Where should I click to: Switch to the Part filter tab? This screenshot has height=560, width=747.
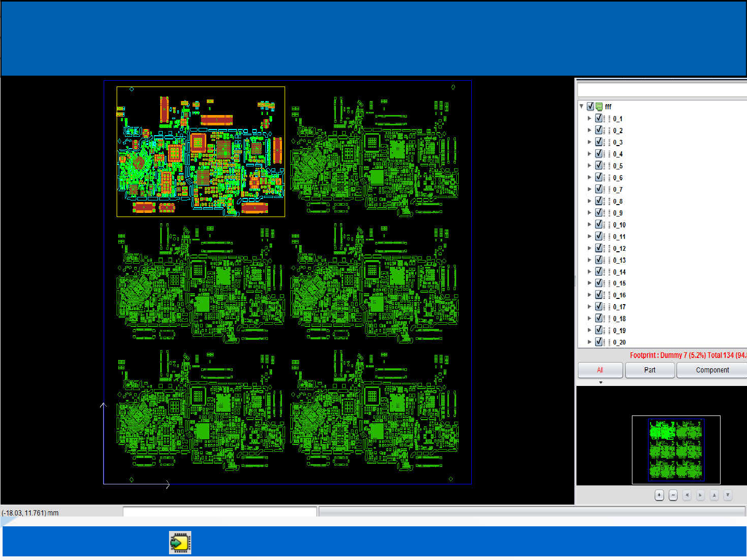click(x=650, y=370)
